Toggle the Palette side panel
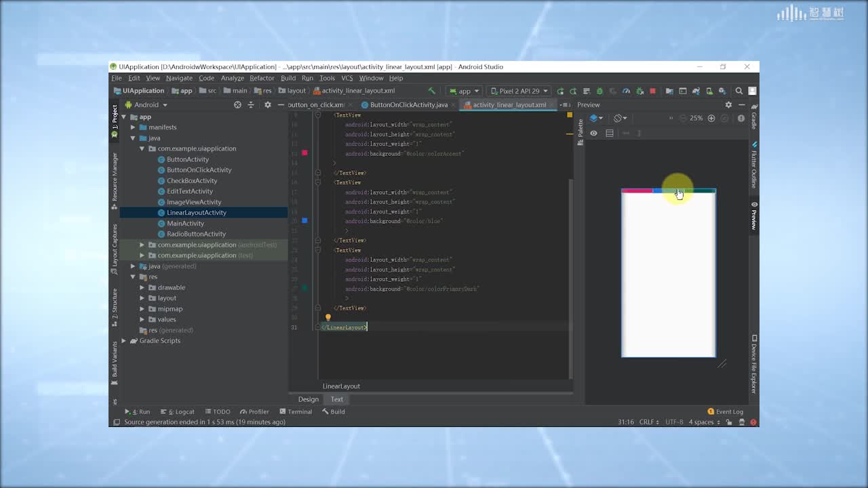The width and height of the screenshot is (868, 488). (x=580, y=133)
